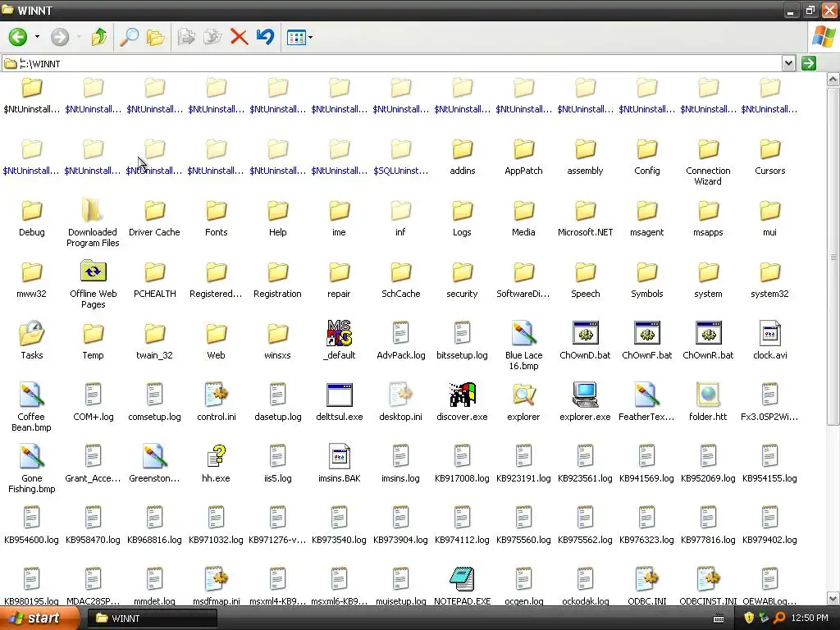This screenshot has height=630, width=840.
Task: Click the WINNT taskbar button
Action: point(152,619)
